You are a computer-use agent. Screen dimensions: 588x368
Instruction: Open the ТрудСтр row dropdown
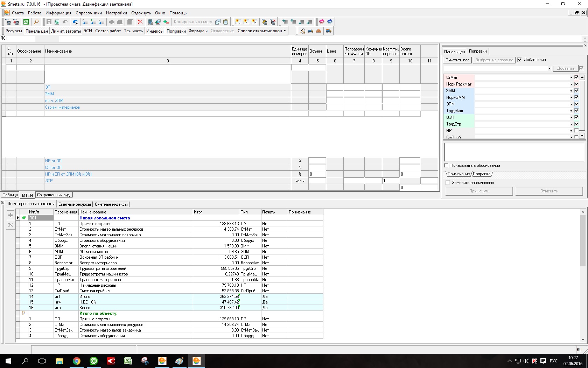tap(571, 124)
